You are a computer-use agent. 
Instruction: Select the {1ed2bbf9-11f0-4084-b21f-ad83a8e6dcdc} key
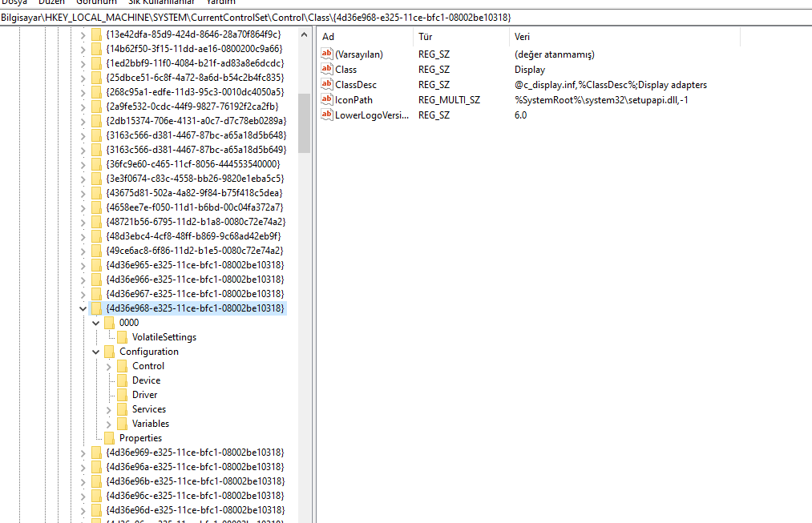point(195,63)
